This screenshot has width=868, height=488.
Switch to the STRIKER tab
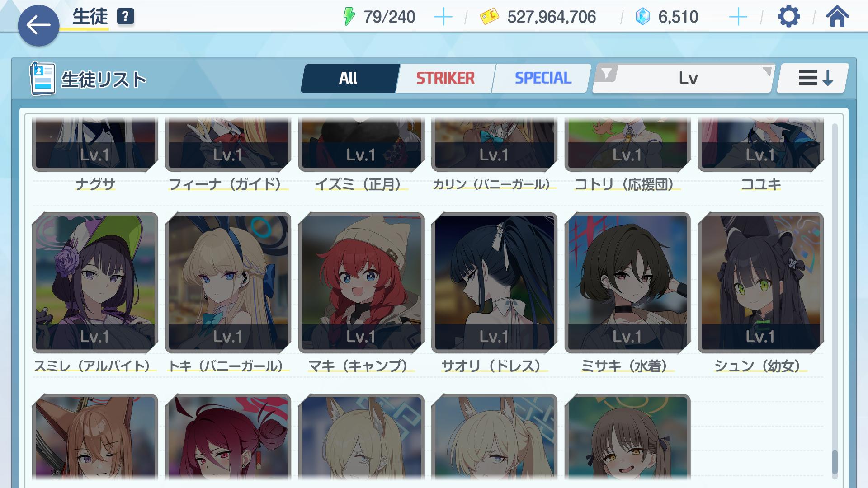coord(445,78)
